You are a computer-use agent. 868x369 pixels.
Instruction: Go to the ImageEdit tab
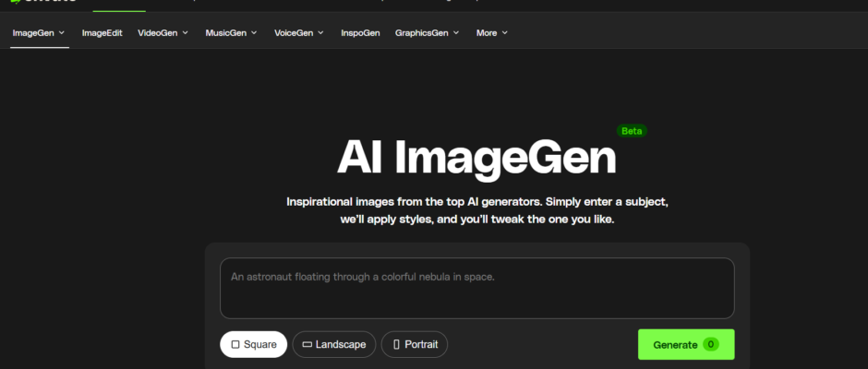pyautogui.click(x=102, y=33)
